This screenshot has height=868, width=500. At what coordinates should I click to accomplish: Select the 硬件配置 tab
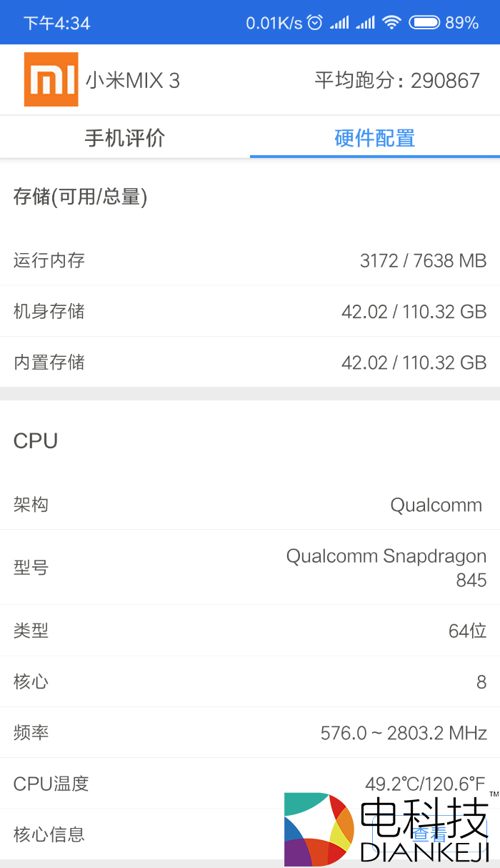click(375, 137)
